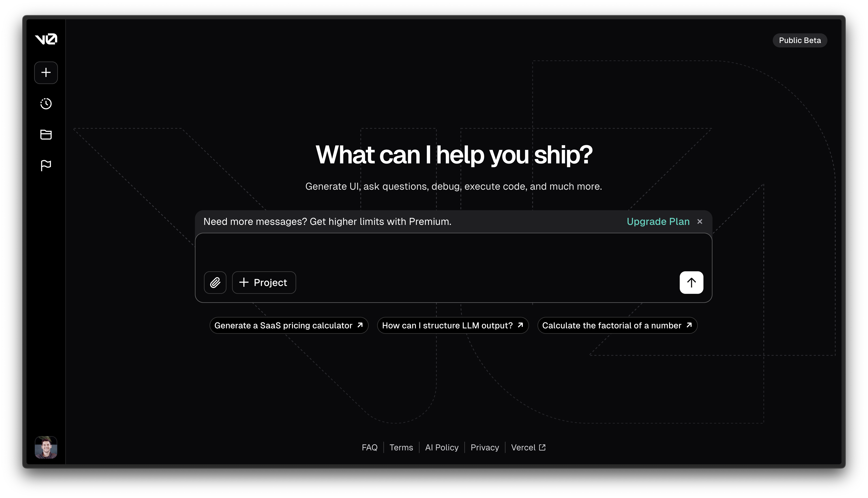Click inside the prompt text area

point(453,252)
